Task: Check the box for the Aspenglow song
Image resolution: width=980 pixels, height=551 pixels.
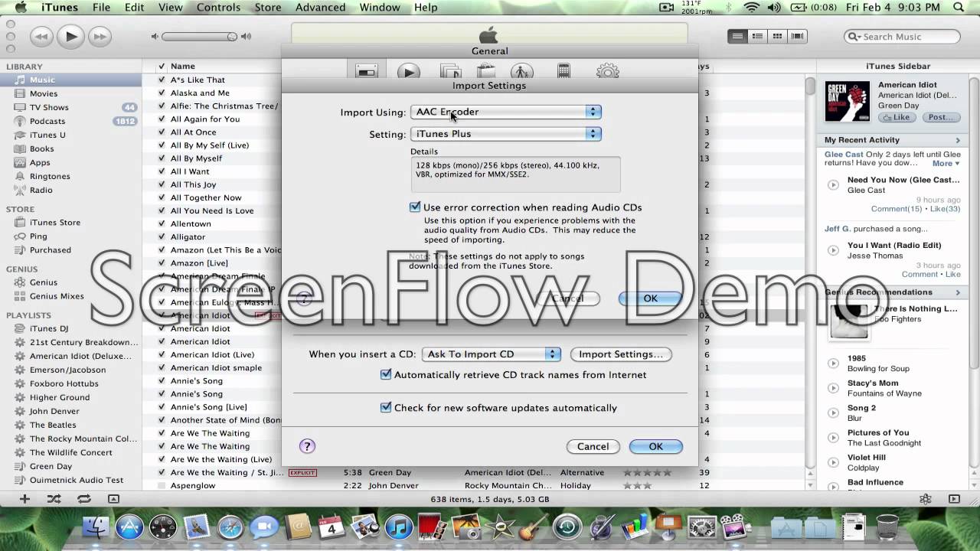Action: 162,486
